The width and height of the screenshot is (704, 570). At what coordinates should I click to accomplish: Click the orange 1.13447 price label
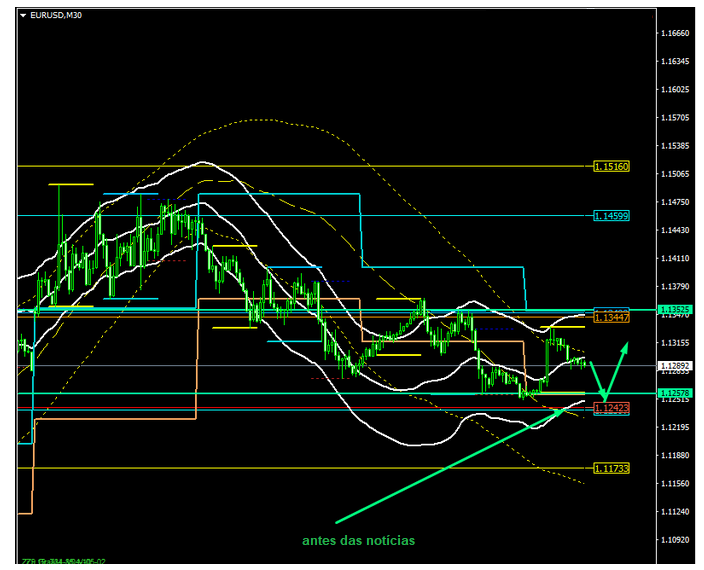pyautogui.click(x=611, y=317)
